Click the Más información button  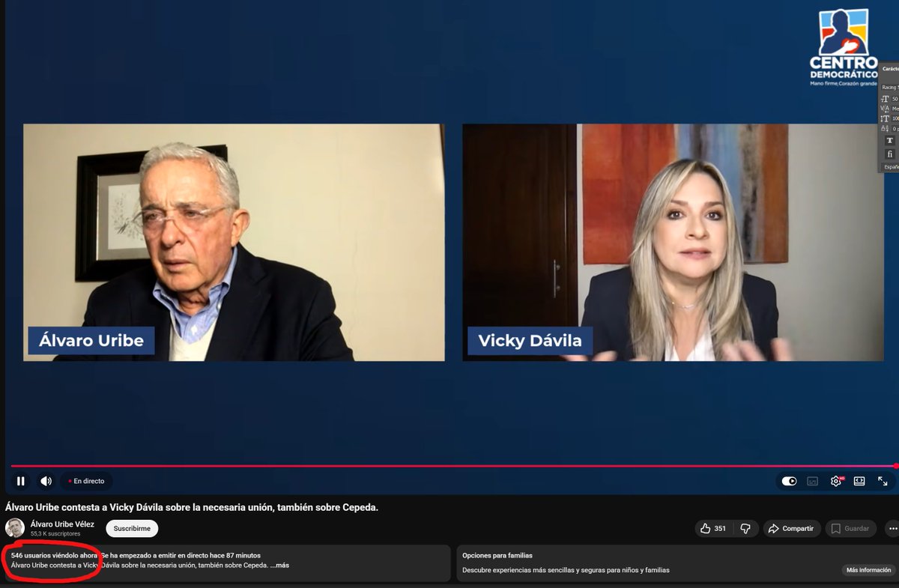868,570
